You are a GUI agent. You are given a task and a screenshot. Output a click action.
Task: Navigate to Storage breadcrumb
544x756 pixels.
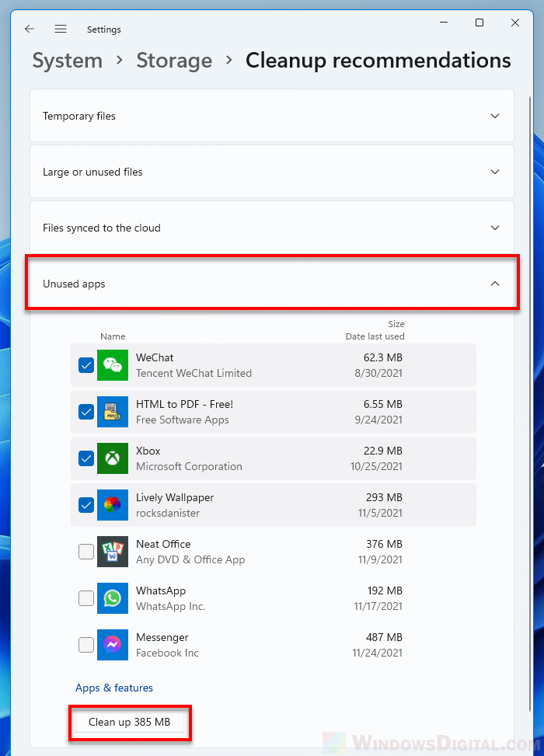coord(174,61)
